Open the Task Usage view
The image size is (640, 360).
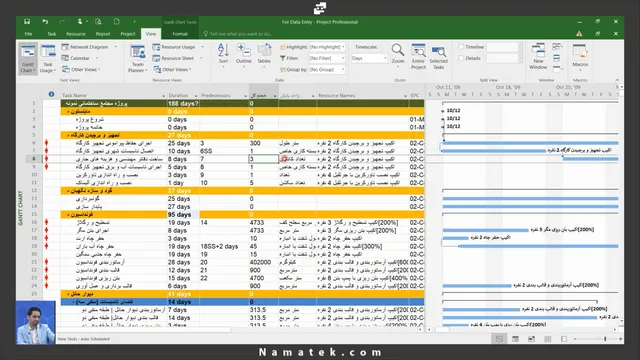pos(48,59)
